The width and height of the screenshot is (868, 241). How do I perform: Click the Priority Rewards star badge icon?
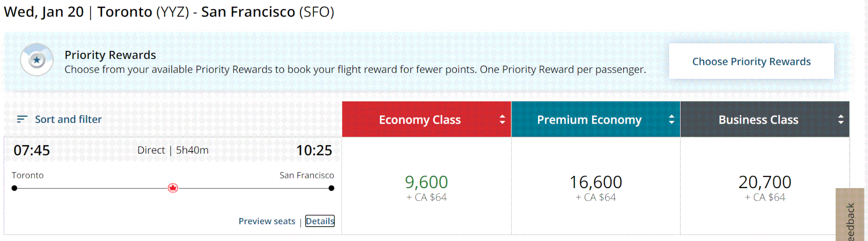pos(37,60)
